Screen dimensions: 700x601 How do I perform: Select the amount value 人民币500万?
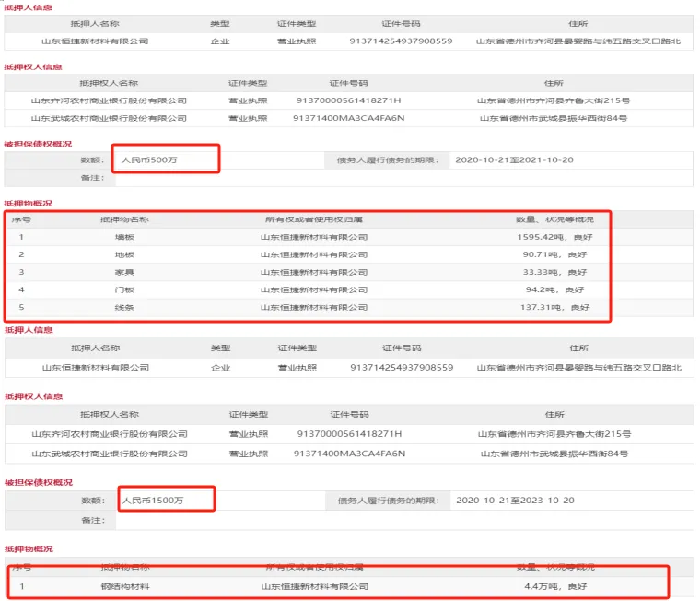(149, 160)
